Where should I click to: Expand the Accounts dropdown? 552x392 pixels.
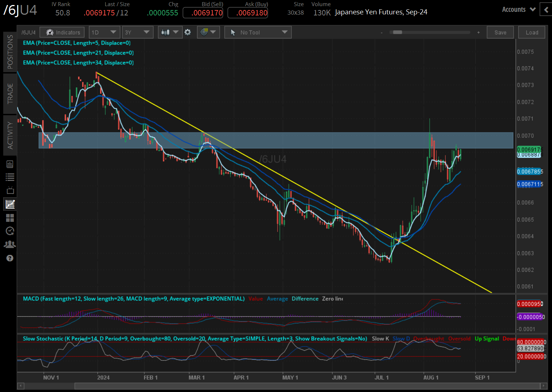click(519, 10)
